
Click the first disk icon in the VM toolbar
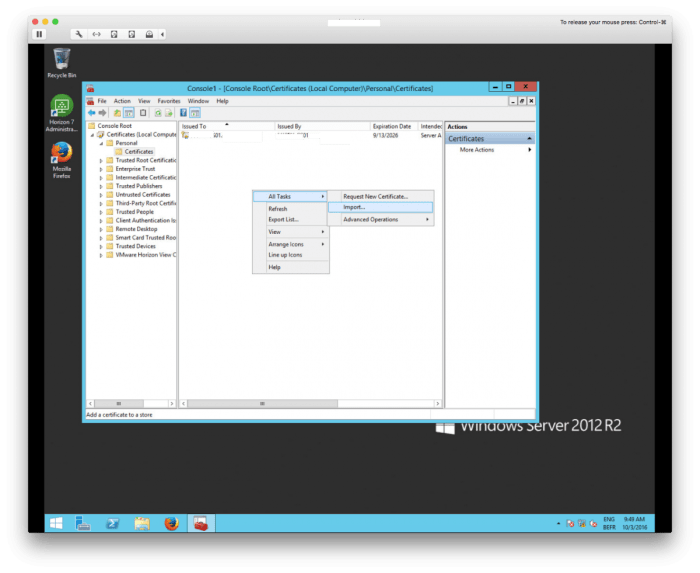tap(114, 34)
